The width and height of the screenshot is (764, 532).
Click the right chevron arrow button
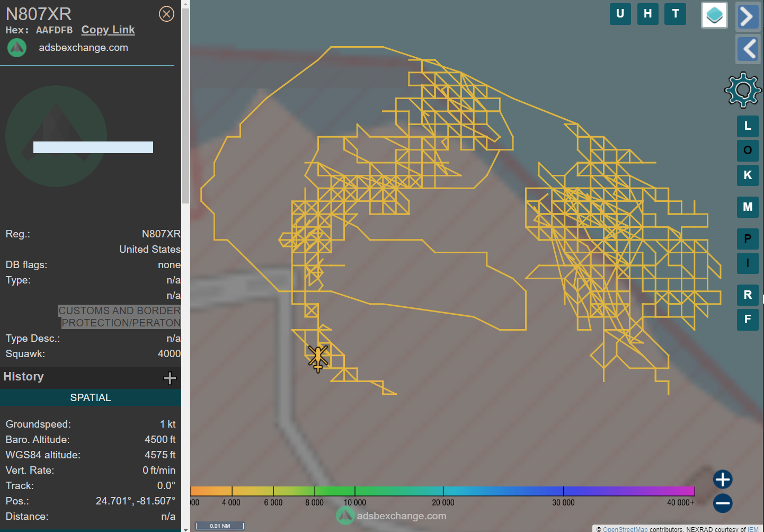[748, 16]
